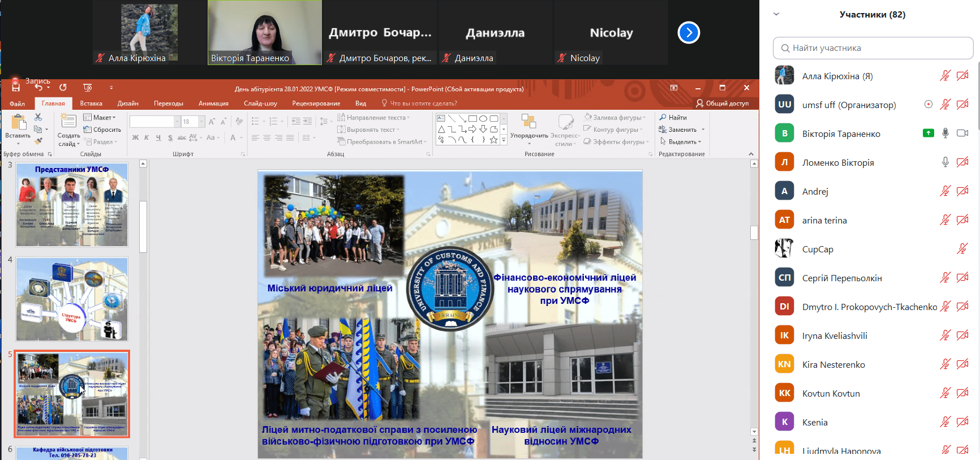Expand the Заменить dropdown arrow
Screen dimensions: 980x460
(703, 130)
